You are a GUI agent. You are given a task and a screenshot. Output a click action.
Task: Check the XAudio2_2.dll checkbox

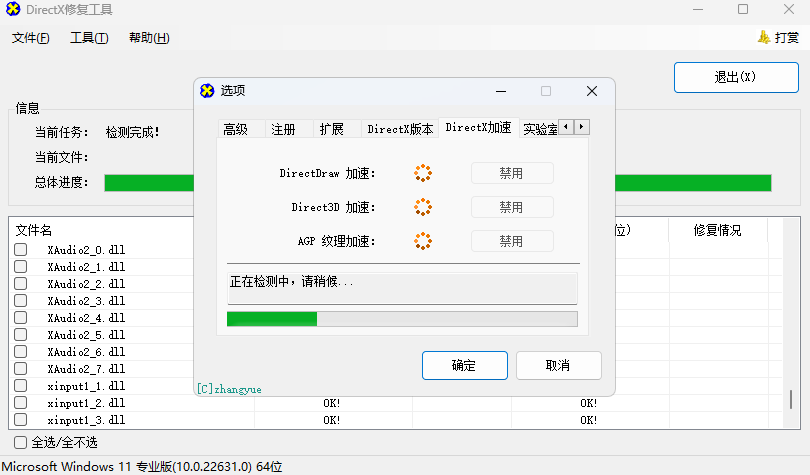click(21, 284)
